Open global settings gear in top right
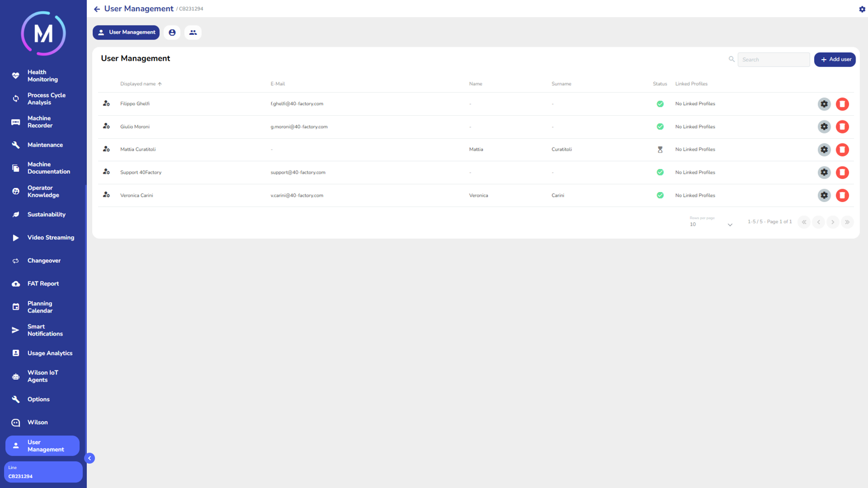The height and width of the screenshot is (488, 868). [862, 9]
